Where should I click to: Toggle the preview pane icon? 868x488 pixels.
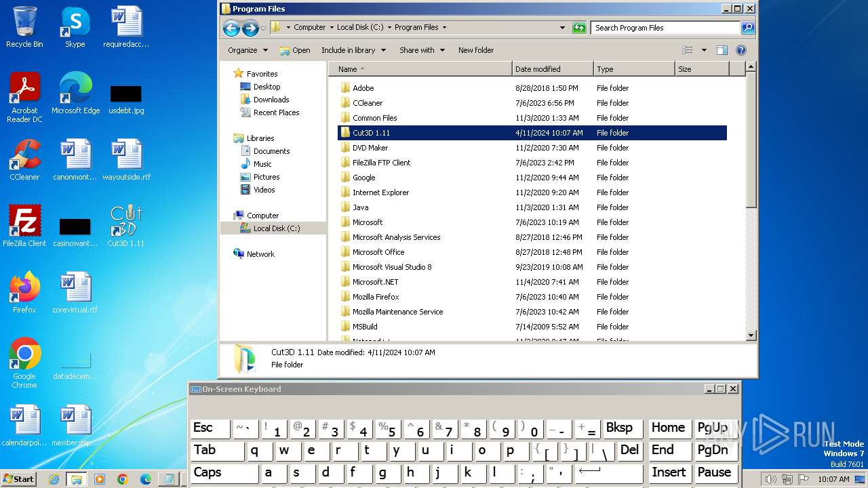coord(722,50)
